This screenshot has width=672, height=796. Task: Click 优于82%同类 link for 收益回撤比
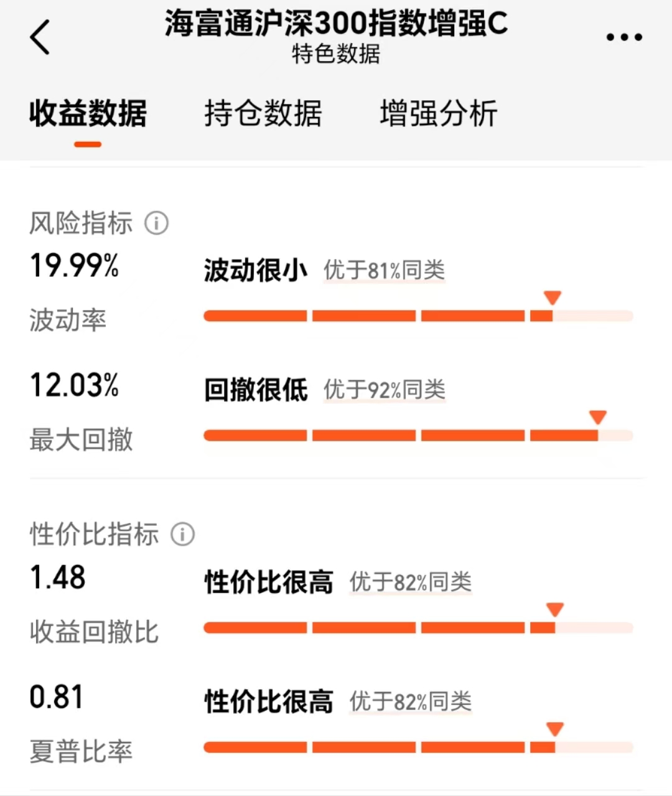tap(411, 583)
